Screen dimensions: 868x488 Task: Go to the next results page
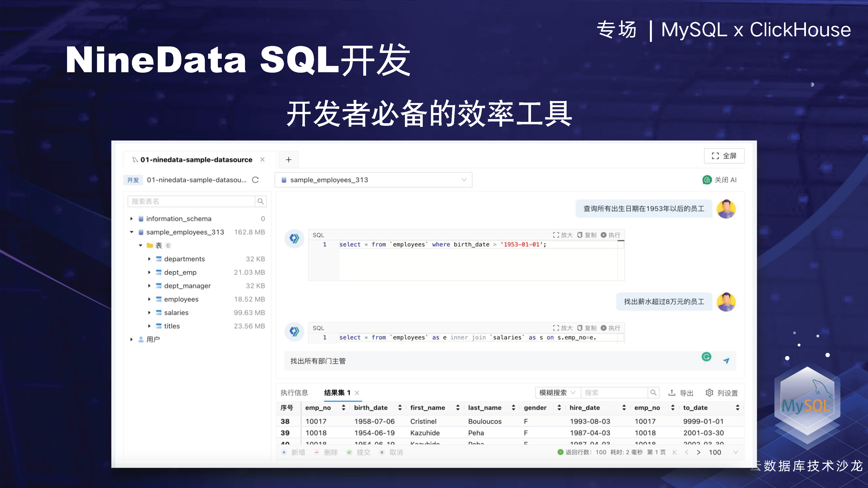tap(699, 452)
